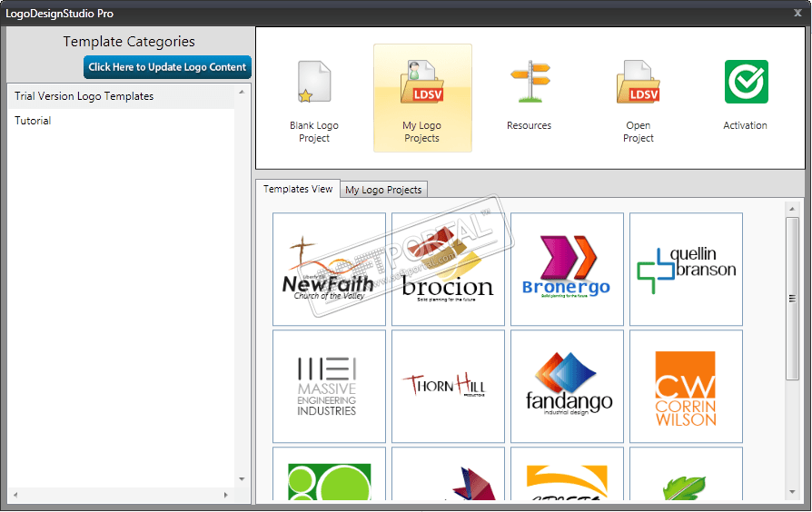Choose the CW Corrin Wilson template
This screenshot has height=512, width=812.
686,386
